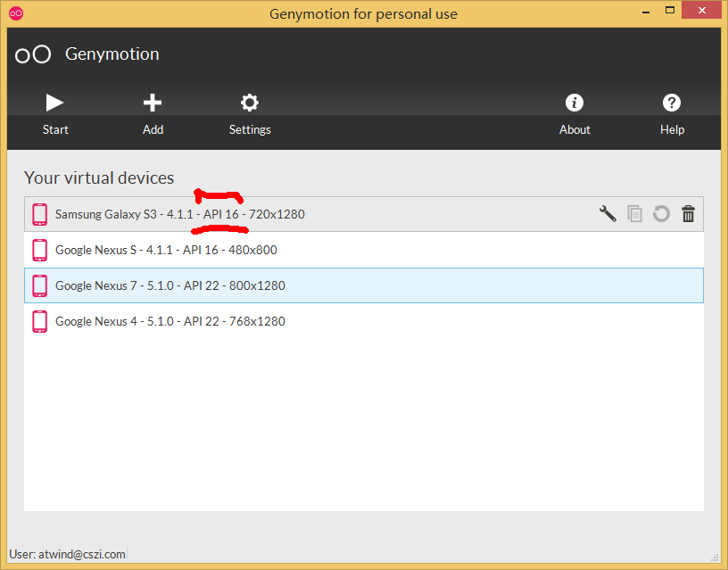Click the Add plus icon

[x=153, y=103]
